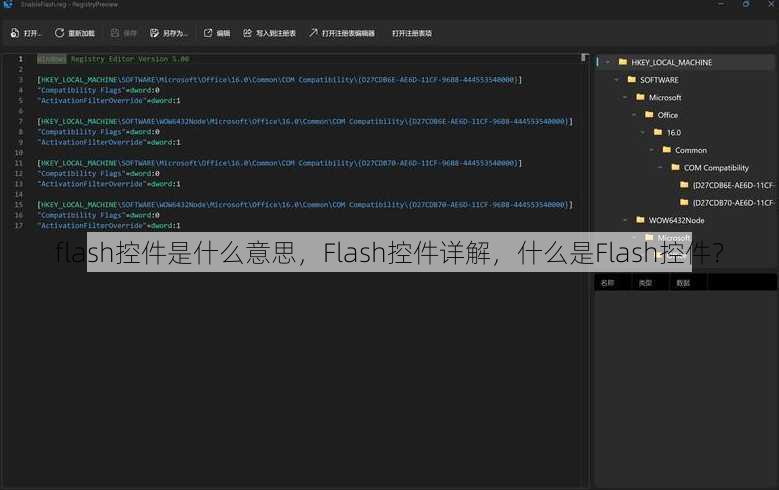
Task: Collapse the Common node chevron
Action: tap(651, 150)
